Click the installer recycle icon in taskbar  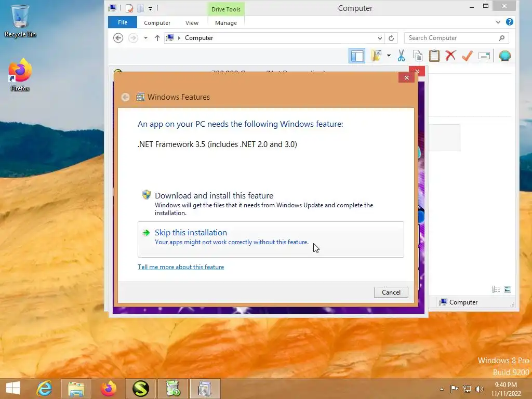pyautogui.click(x=172, y=389)
